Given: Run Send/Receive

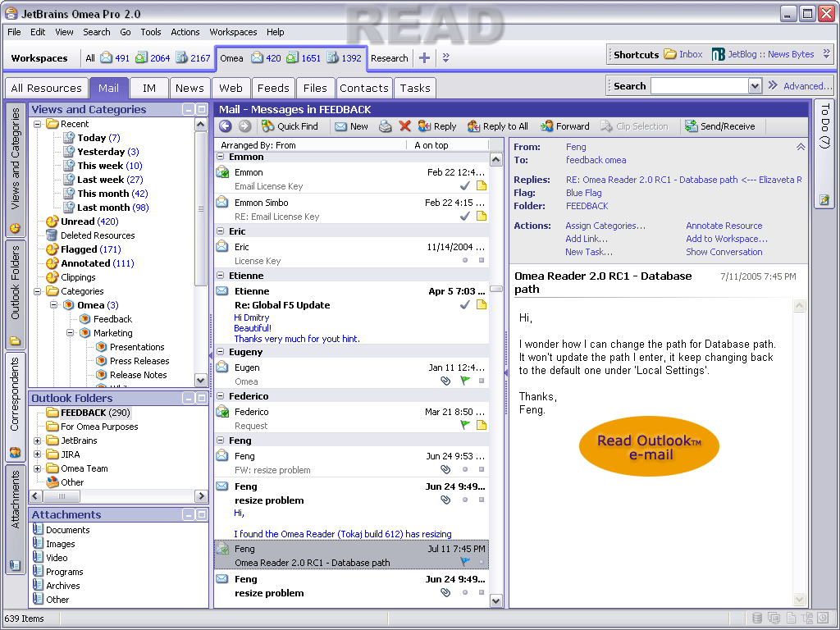Looking at the screenshot, I should (720, 126).
